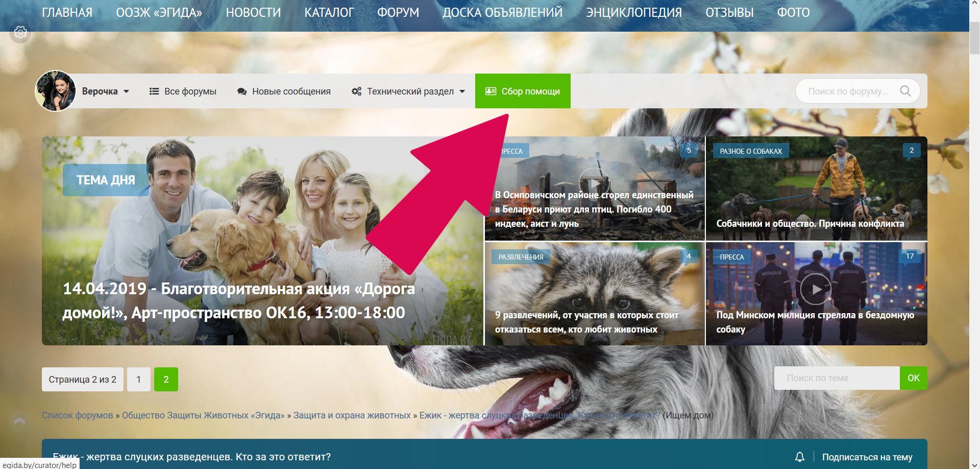The width and height of the screenshot is (980, 469).
Task: Open ФОТО section
Action: 793,12
